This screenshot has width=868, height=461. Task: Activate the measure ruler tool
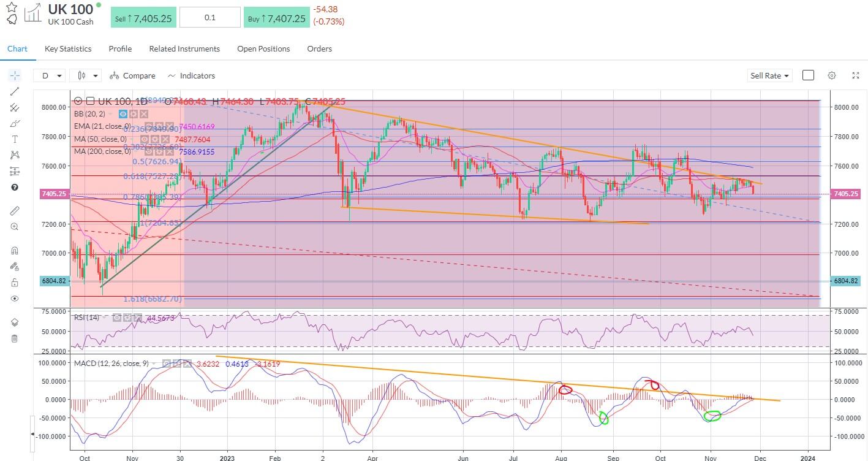coord(15,210)
